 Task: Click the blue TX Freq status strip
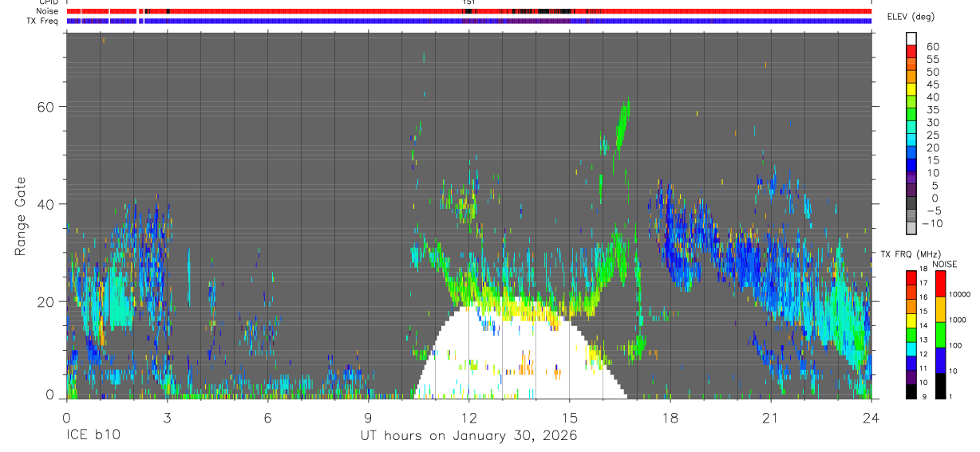[468, 21]
